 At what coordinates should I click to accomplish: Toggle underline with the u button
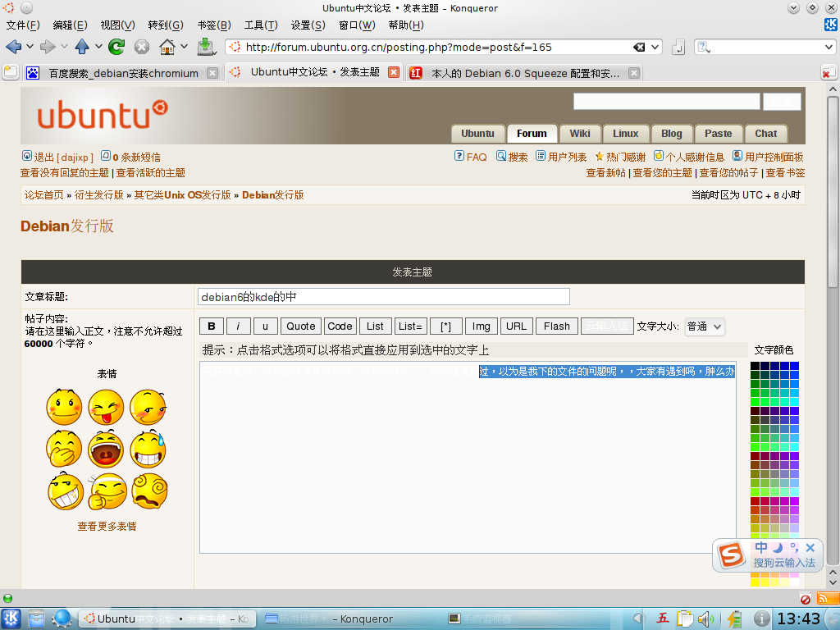pyautogui.click(x=265, y=326)
